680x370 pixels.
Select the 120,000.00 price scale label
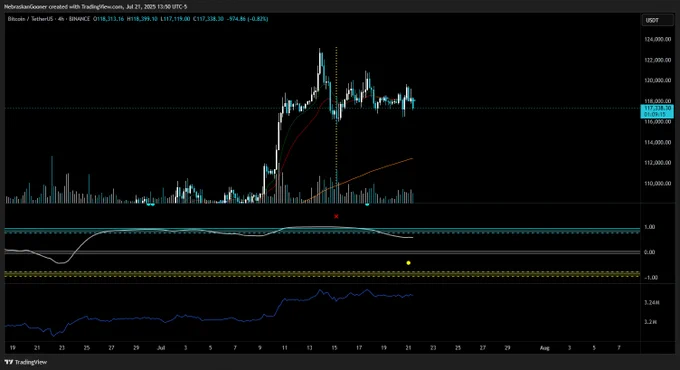tap(657, 80)
